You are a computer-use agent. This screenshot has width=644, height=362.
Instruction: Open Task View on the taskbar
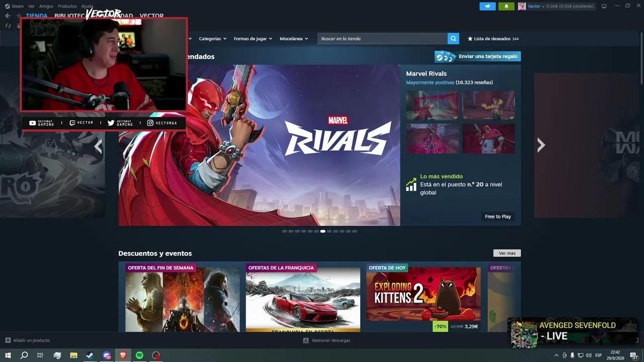click(x=40, y=355)
